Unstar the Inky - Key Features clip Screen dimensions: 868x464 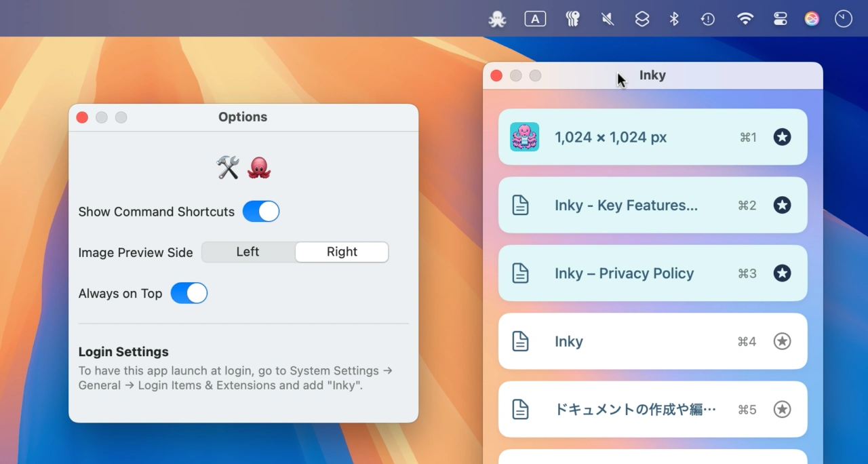coord(782,205)
